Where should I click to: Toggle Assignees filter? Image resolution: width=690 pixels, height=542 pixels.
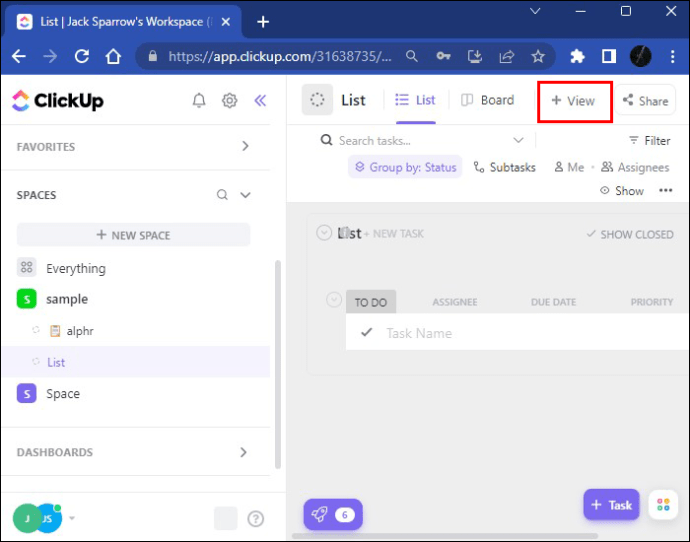(635, 167)
